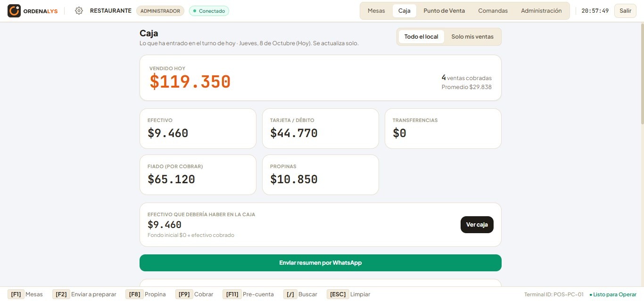Send summary with Enviar resumen por WhatsApp

point(321,263)
